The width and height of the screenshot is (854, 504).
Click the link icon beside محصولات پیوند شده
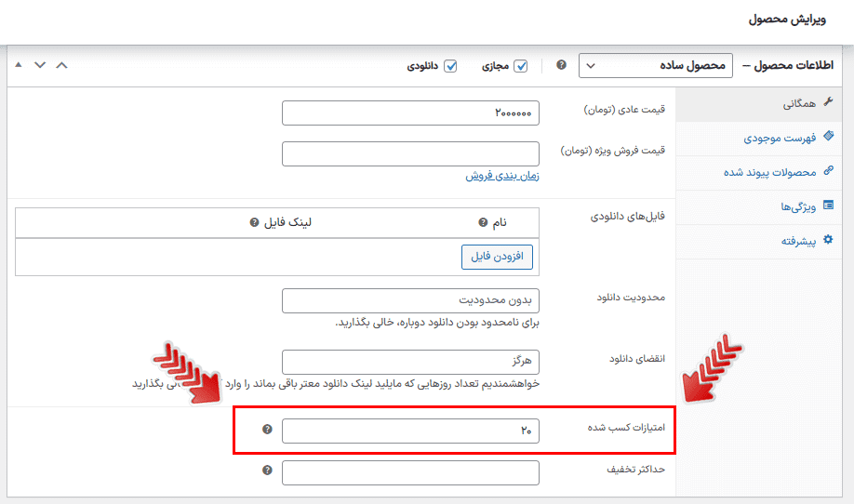pyautogui.click(x=828, y=170)
